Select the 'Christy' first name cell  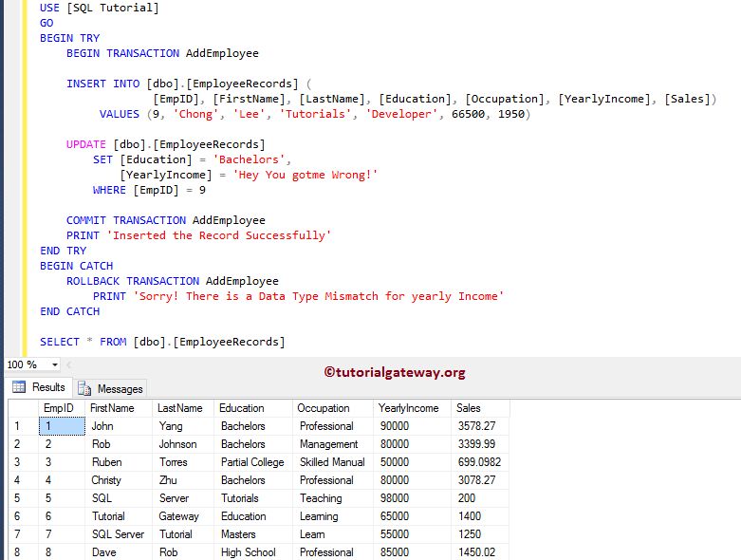[x=119, y=480]
